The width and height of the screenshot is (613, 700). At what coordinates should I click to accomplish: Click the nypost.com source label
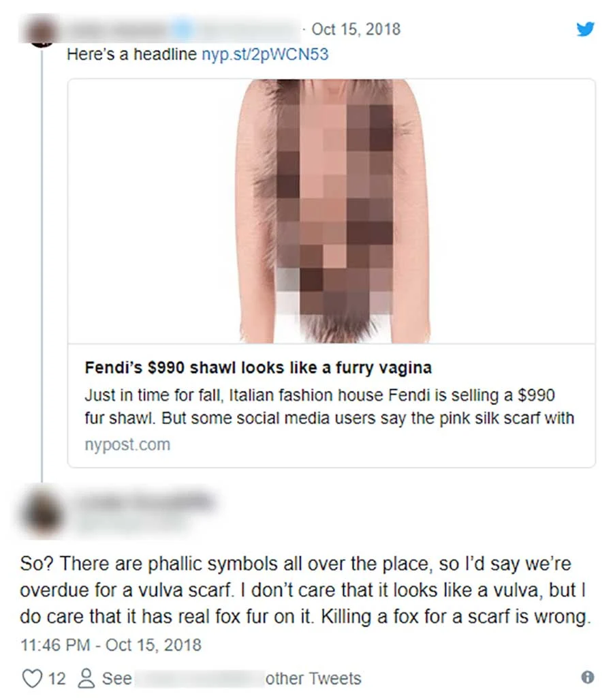[x=127, y=444]
